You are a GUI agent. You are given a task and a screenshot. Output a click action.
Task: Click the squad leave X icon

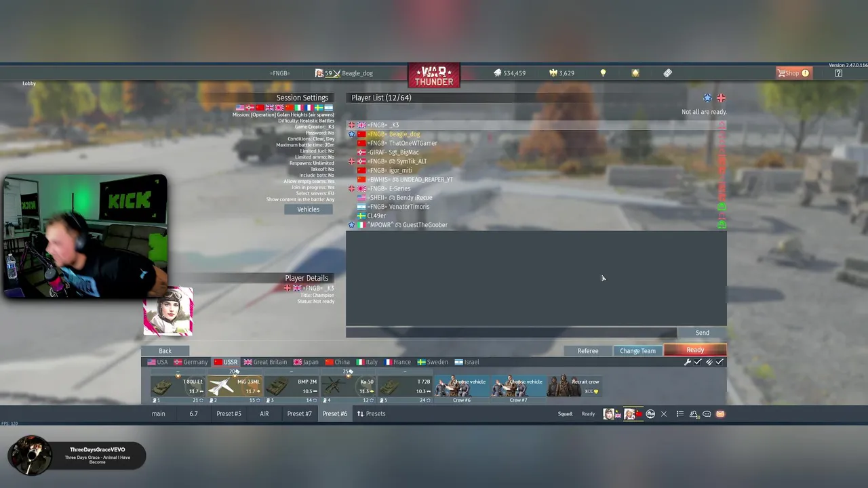click(664, 414)
